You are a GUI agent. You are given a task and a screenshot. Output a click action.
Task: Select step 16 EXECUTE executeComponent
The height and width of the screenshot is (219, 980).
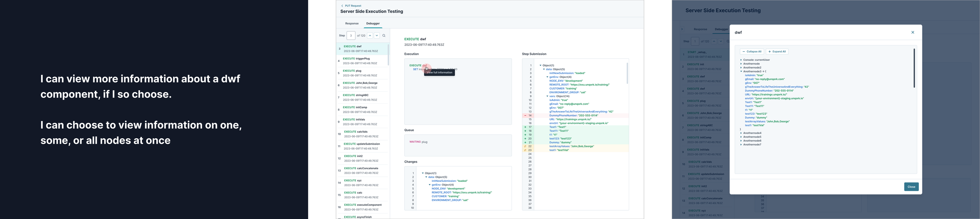(363, 207)
